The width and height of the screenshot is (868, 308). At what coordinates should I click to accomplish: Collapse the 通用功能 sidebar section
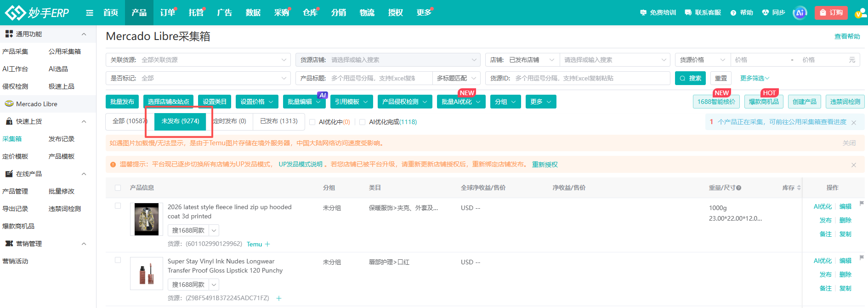pos(84,34)
